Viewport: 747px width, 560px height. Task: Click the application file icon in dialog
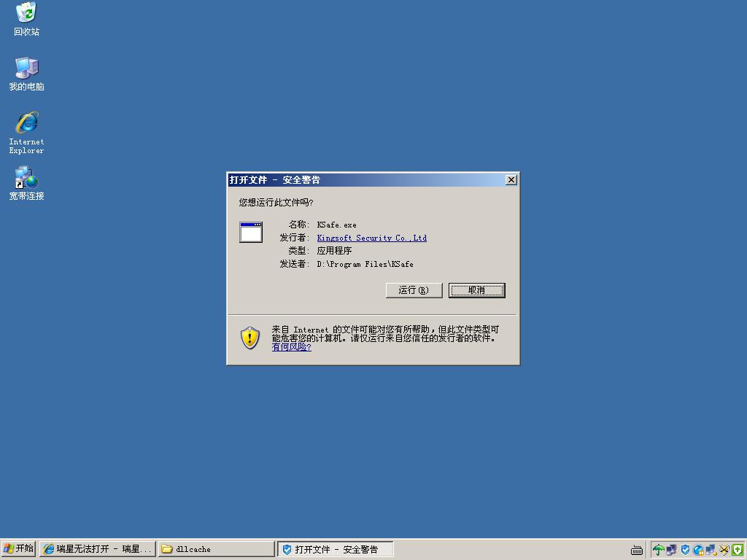tap(251, 232)
